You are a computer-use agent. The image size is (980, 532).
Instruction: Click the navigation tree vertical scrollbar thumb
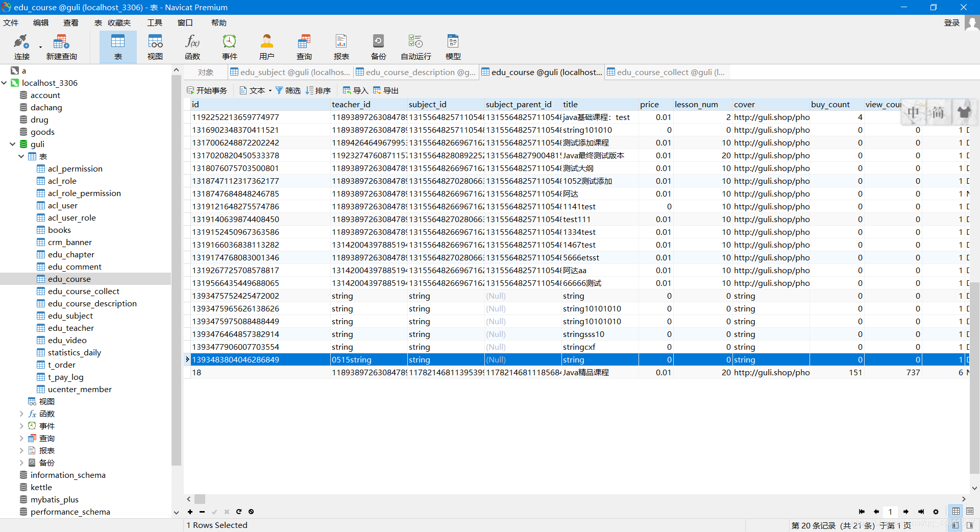(x=176, y=270)
